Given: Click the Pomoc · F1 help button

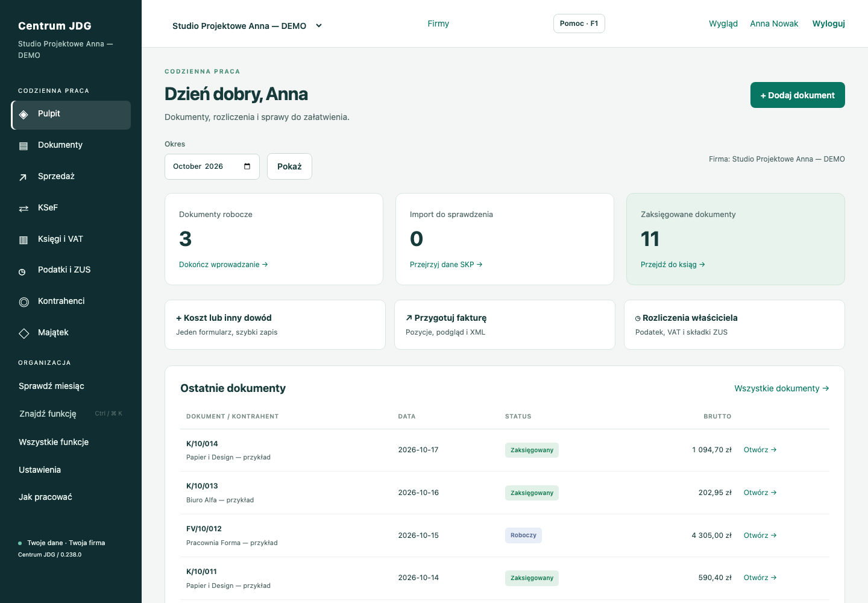Looking at the screenshot, I should tap(579, 24).
